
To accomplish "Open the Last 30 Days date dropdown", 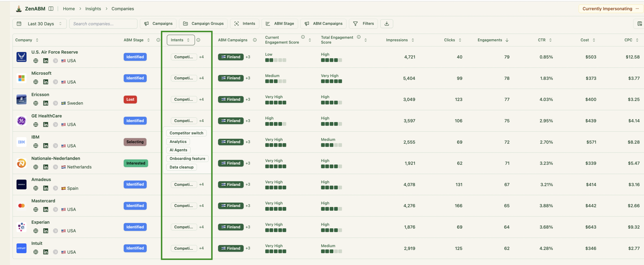I will (40, 24).
